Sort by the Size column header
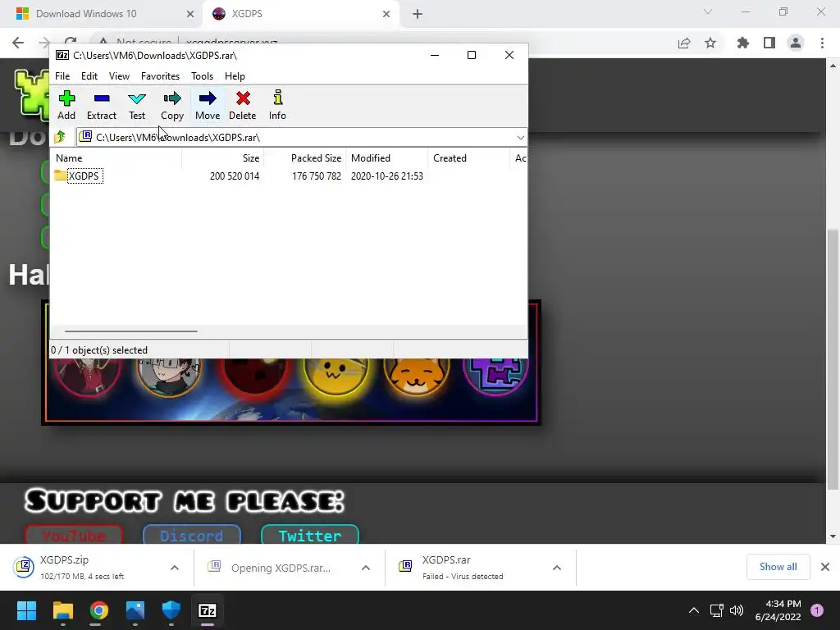This screenshot has height=630, width=840. tap(223, 158)
